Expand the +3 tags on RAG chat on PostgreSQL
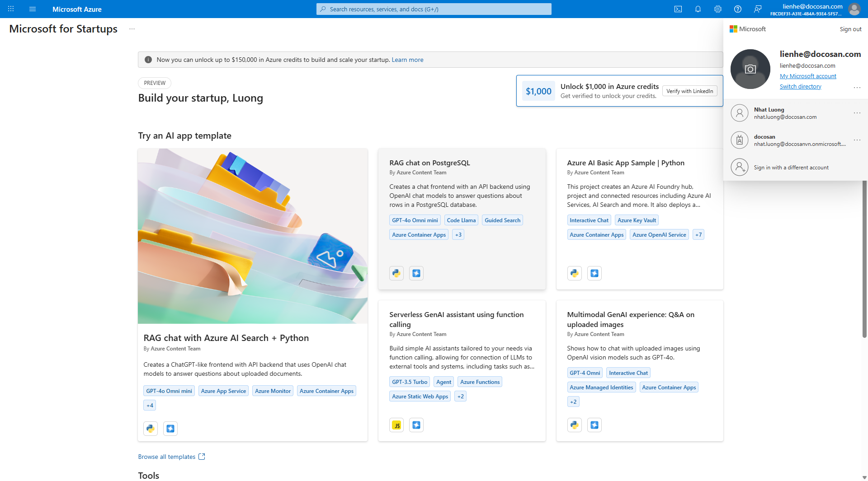Screen dimensions: 868x481 (458, 235)
